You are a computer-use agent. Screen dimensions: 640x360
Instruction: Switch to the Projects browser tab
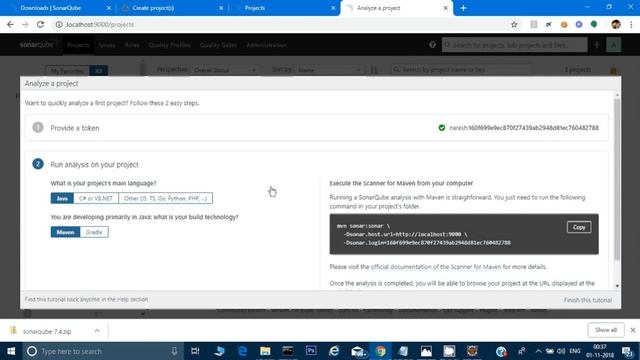[x=255, y=8]
